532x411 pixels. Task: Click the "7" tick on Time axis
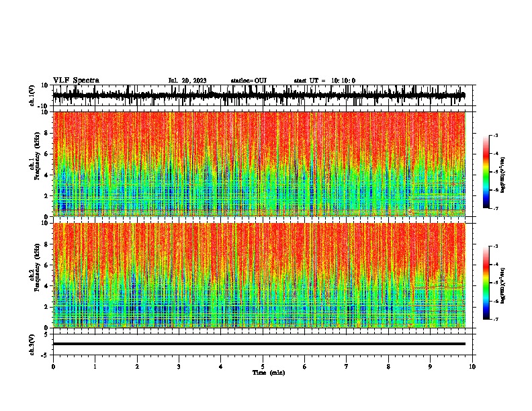click(x=347, y=367)
